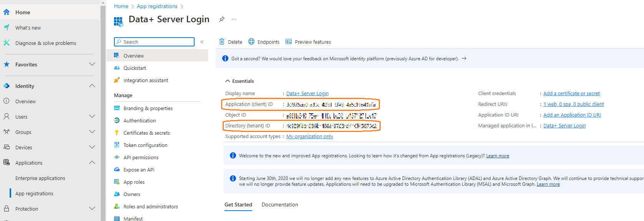644x221 pixels.
Task: Click the Expose an API cloud icon
Action: [x=117, y=170]
